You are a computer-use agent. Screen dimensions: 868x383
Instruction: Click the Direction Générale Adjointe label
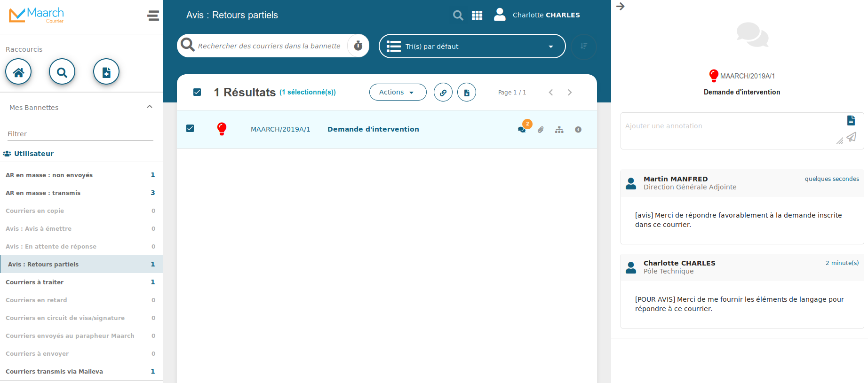tap(690, 187)
